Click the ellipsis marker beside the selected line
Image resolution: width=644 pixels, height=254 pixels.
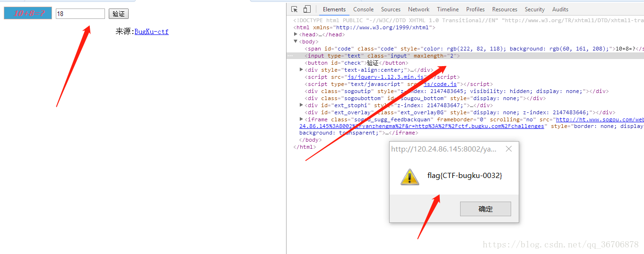click(x=290, y=56)
